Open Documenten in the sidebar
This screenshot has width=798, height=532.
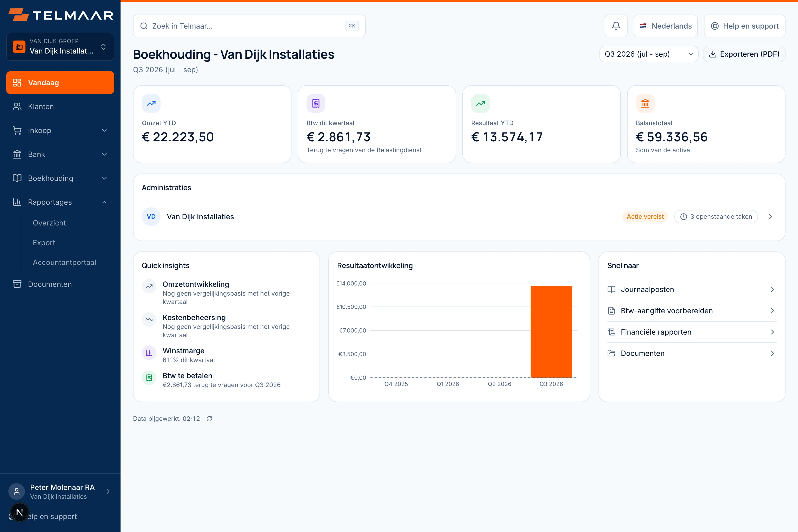(60, 284)
